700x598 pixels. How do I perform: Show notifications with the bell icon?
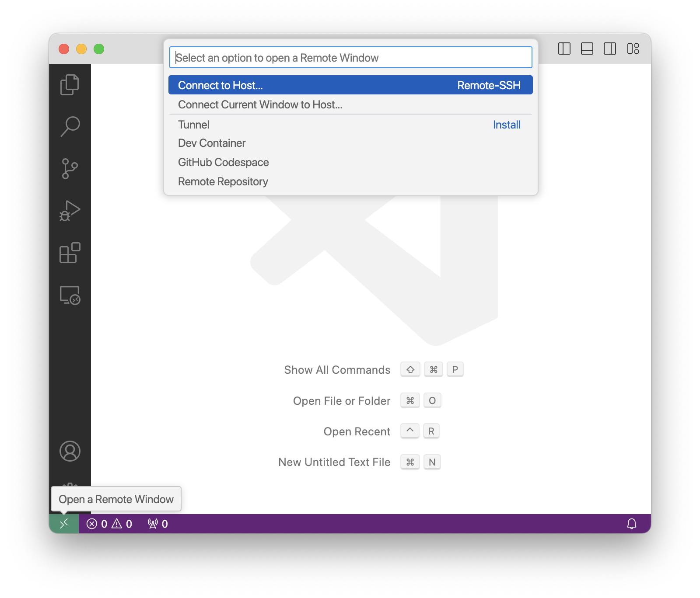(631, 524)
